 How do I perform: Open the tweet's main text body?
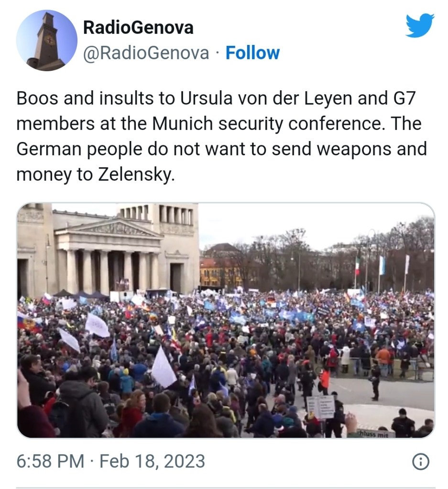[x=221, y=136]
